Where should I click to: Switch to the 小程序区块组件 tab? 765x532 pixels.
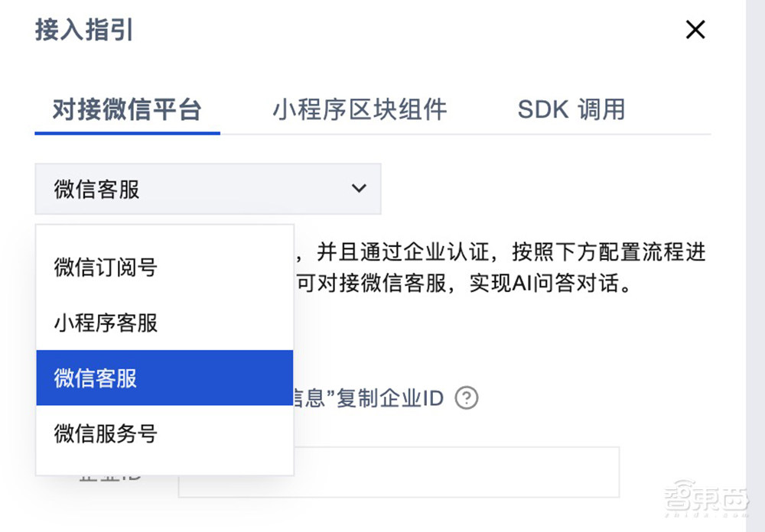pos(359,109)
